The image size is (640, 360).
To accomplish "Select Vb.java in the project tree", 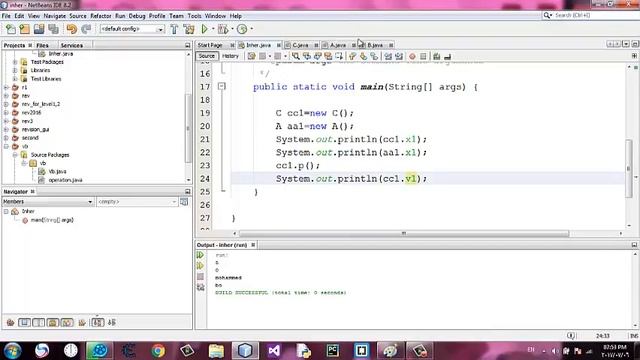I will (x=57, y=171).
